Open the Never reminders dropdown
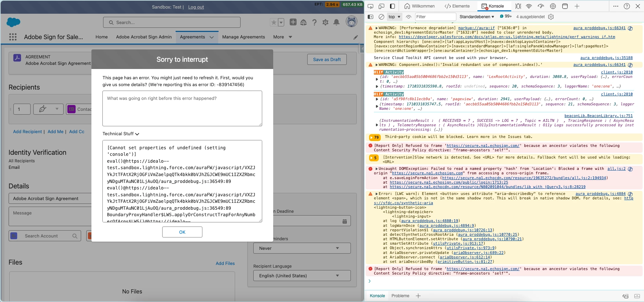The width and height of the screenshot is (644, 302). point(302,248)
